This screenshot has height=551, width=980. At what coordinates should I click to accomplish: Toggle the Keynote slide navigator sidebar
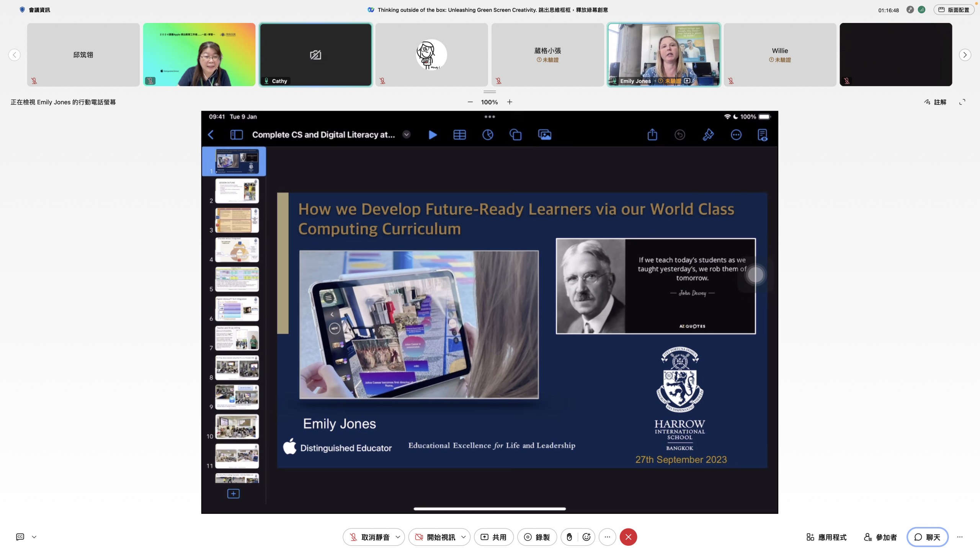237,135
